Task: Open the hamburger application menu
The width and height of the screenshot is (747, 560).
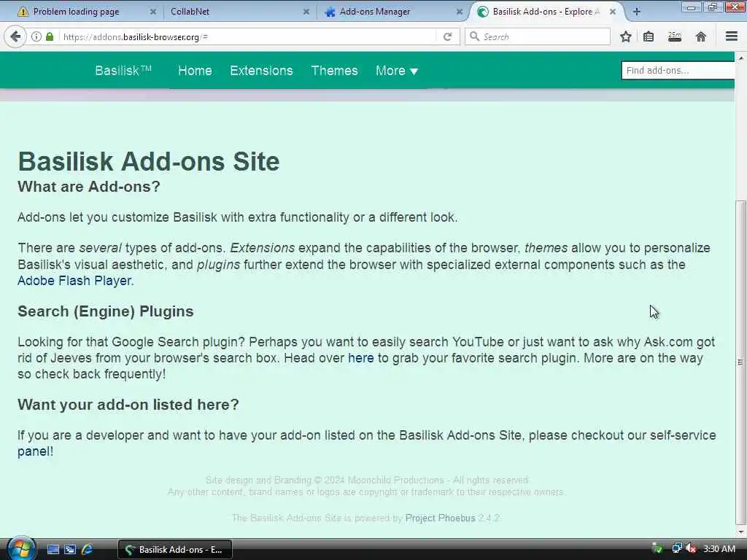Action: (x=732, y=36)
